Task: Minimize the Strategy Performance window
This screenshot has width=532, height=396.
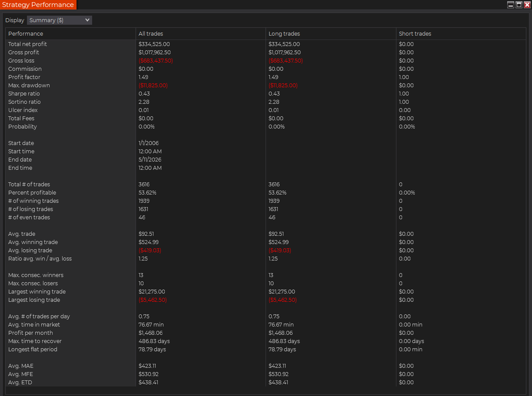Action: pyautogui.click(x=511, y=5)
